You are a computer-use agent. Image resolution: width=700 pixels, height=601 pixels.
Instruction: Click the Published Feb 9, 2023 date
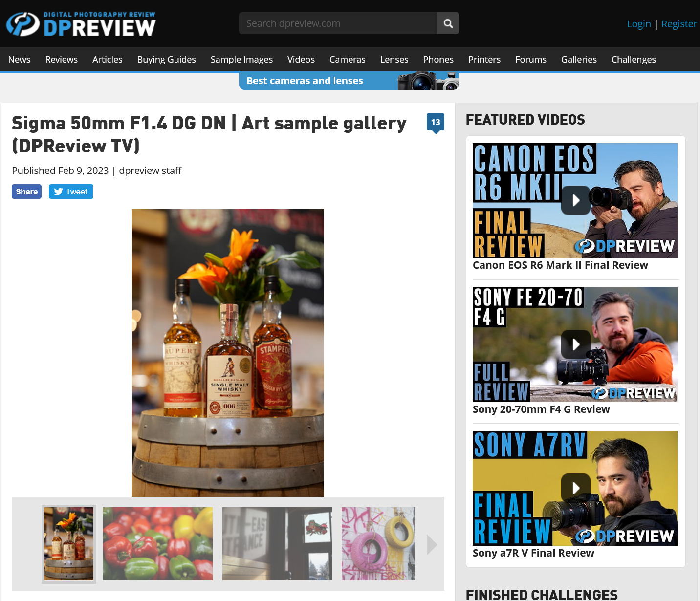[x=60, y=171]
